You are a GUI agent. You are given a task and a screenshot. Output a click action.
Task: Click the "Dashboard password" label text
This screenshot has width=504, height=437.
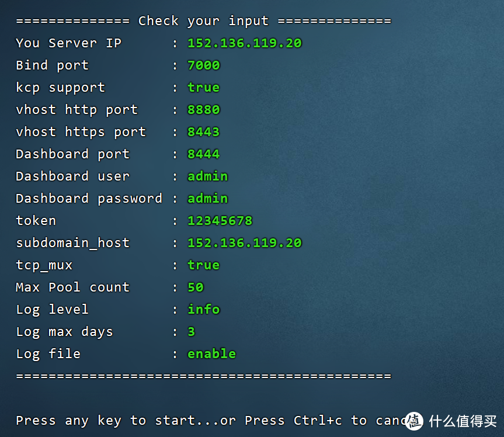(x=89, y=199)
